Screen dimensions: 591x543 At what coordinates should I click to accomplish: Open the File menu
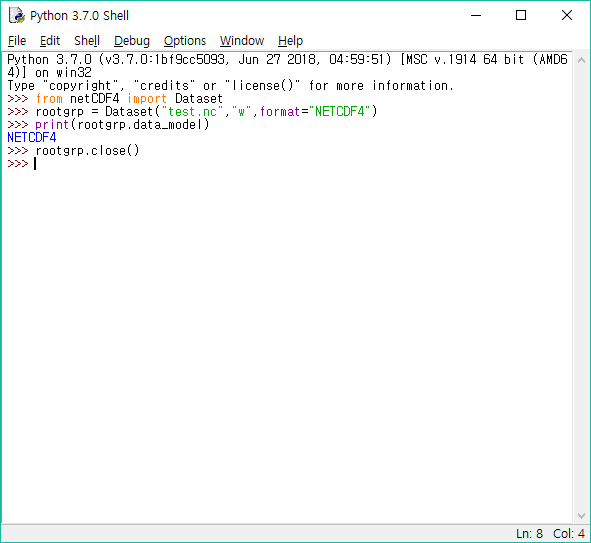pos(17,41)
